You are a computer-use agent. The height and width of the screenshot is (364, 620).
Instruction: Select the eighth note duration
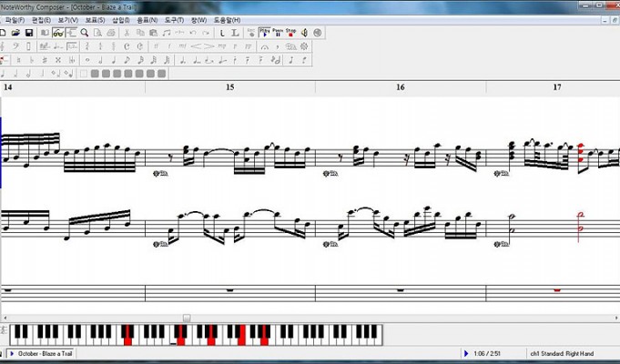tap(127, 60)
